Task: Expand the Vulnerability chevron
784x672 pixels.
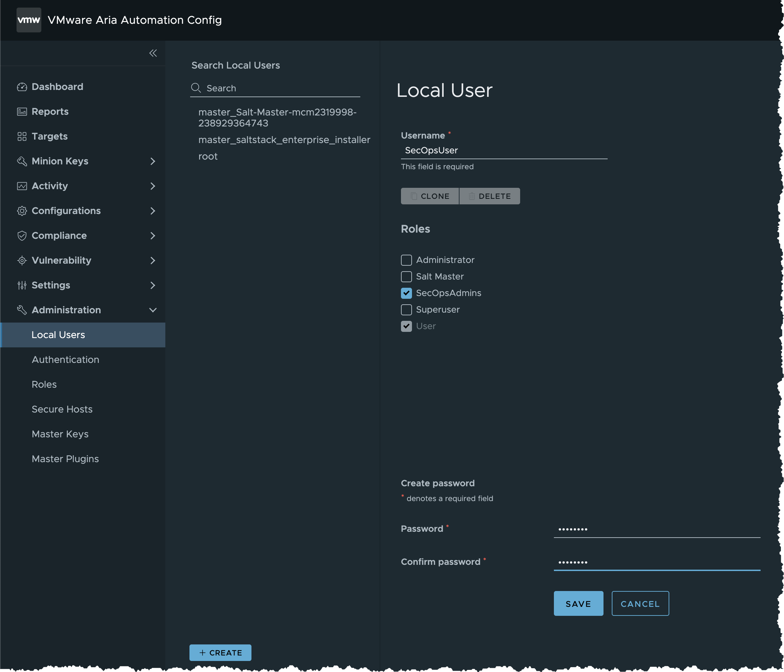Action: click(x=153, y=261)
